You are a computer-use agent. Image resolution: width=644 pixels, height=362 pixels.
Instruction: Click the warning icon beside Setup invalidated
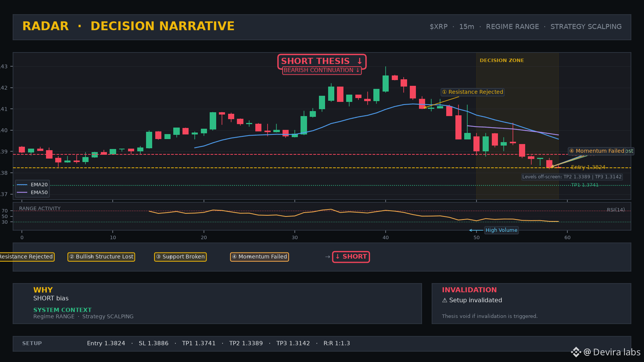pos(445,300)
